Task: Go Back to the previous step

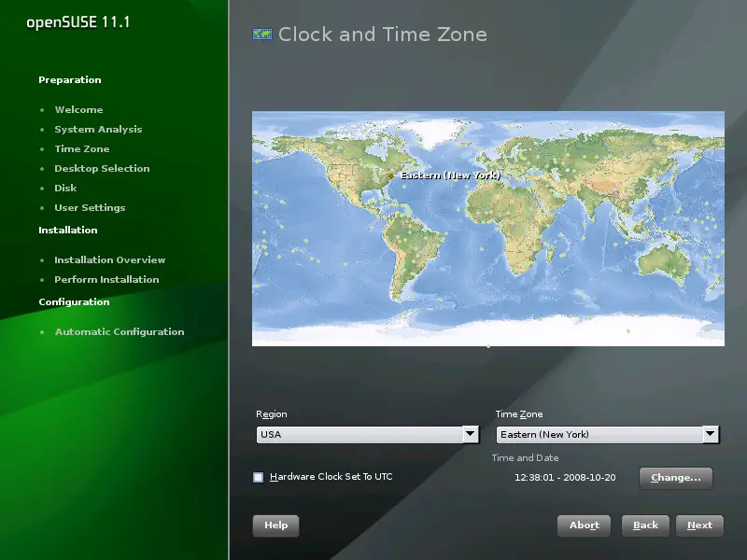Action: click(x=645, y=525)
